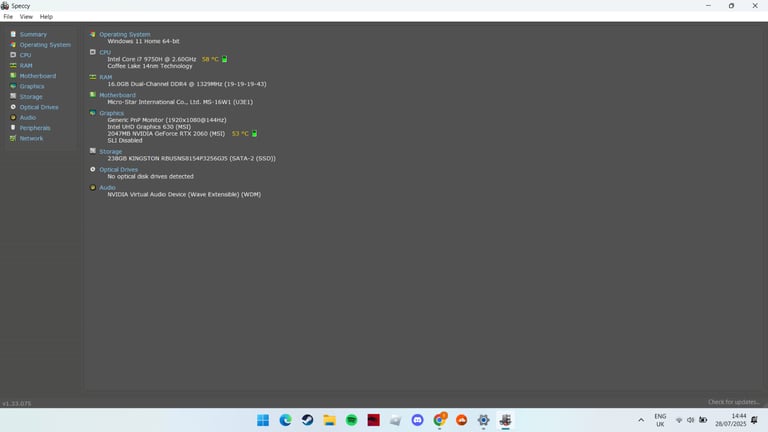Click the Check for updates link

734,402
